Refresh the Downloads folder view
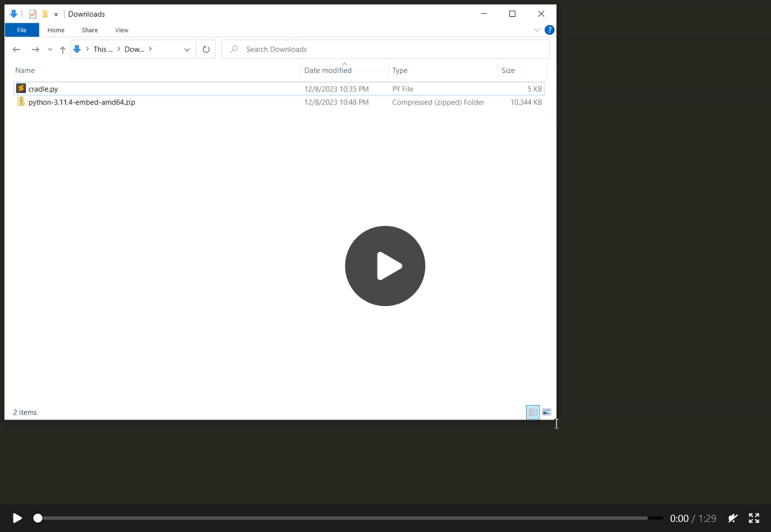Image resolution: width=771 pixels, height=532 pixels. (x=206, y=50)
